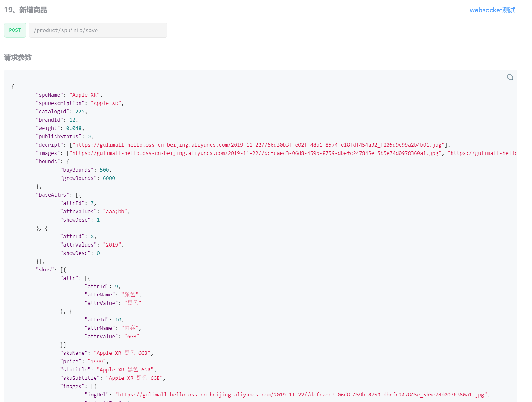Click the "spuName": "Apple XR" line

[69, 95]
